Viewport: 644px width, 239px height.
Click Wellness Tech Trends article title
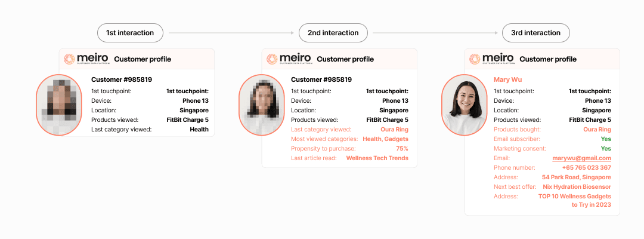pyautogui.click(x=377, y=158)
